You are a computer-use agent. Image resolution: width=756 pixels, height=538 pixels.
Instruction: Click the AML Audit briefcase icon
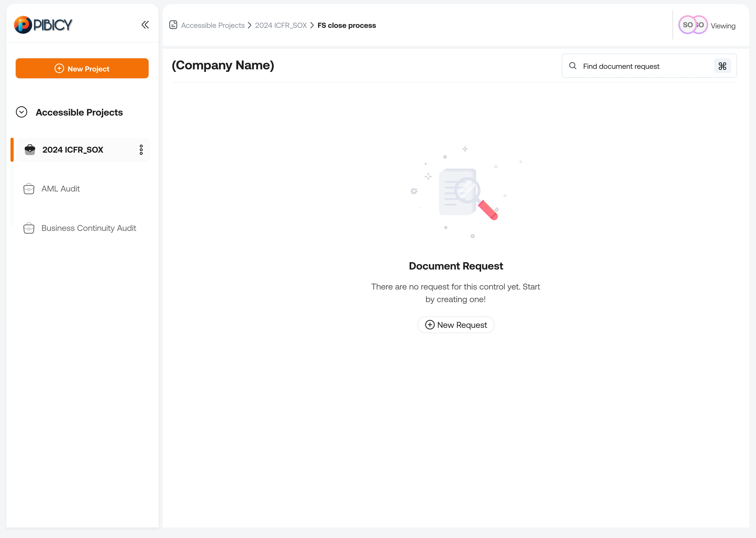(29, 189)
